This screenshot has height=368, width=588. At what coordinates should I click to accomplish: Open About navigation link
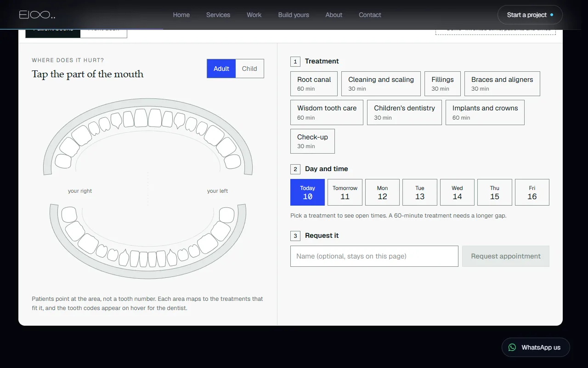[334, 15]
